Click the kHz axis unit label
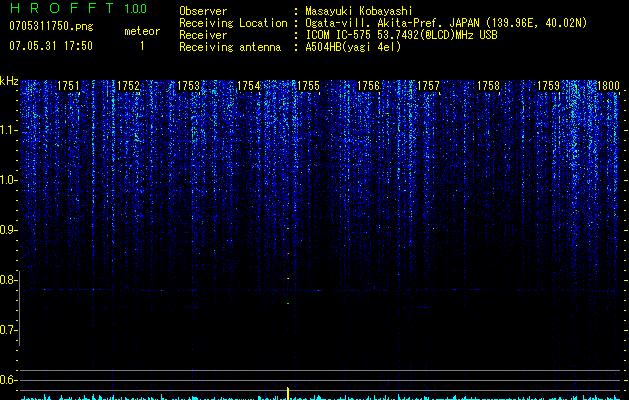Image resolution: width=629 pixels, height=400 pixels. click(9, 81)
